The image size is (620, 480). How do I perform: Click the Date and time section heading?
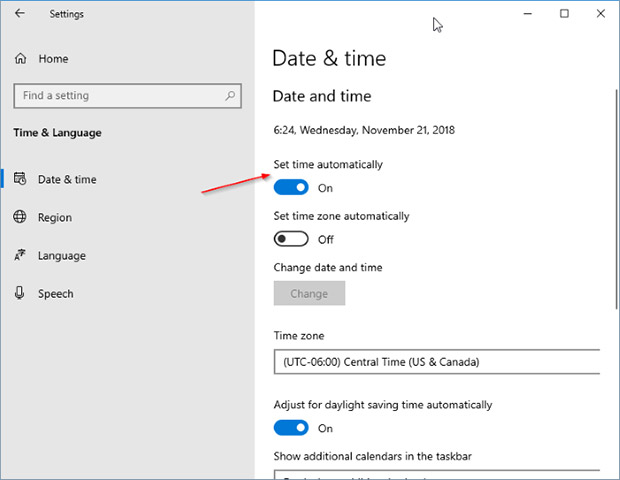pos(322,96)
